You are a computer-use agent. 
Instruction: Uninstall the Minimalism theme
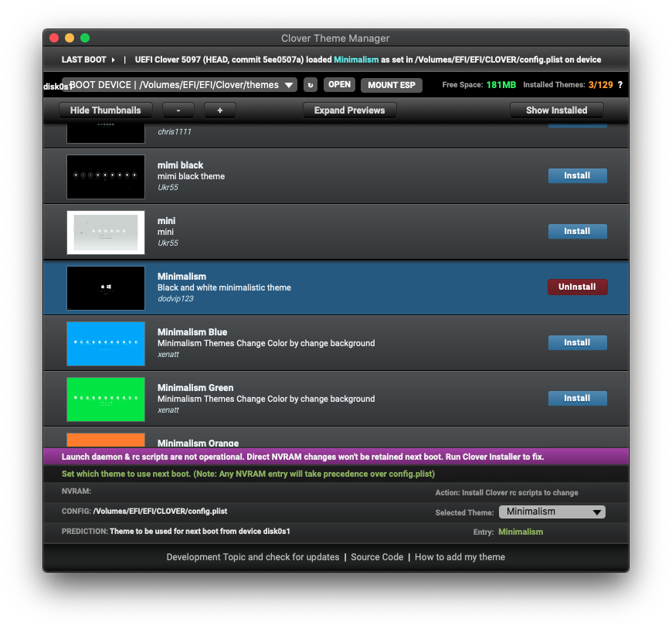coord(577,287)
